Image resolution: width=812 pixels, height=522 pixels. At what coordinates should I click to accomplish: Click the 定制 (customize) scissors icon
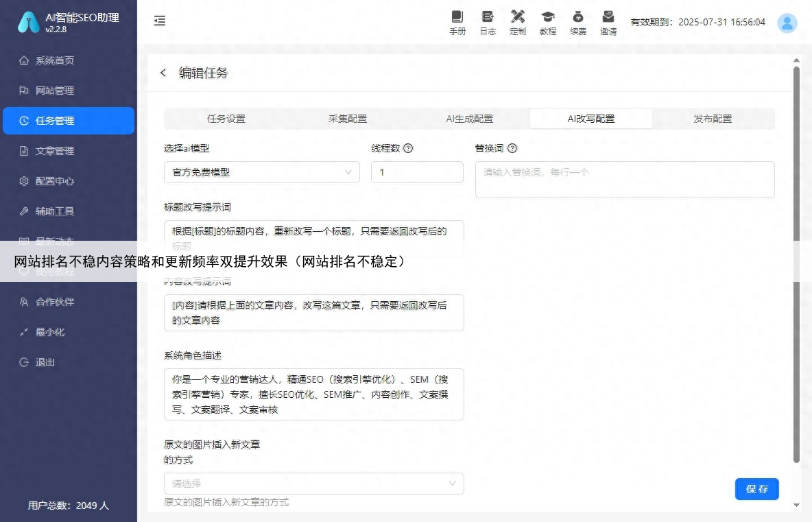(x=518, y=23)
